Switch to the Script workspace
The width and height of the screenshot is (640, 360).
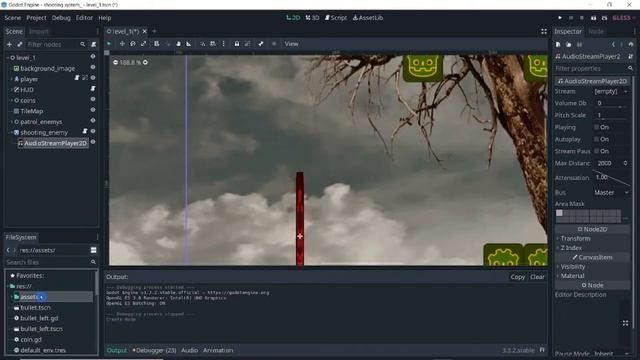[336, 18]
